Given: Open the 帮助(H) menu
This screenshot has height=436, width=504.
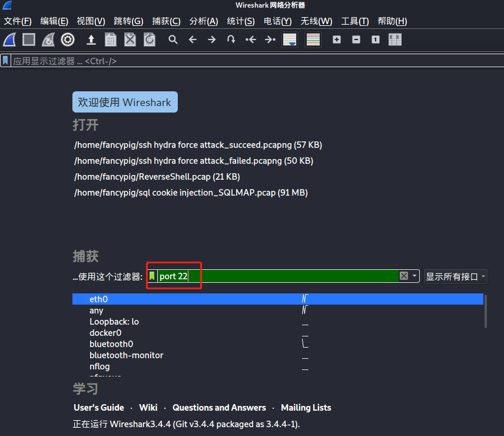Looking at the screenshot, I should [x=393, y=21].
